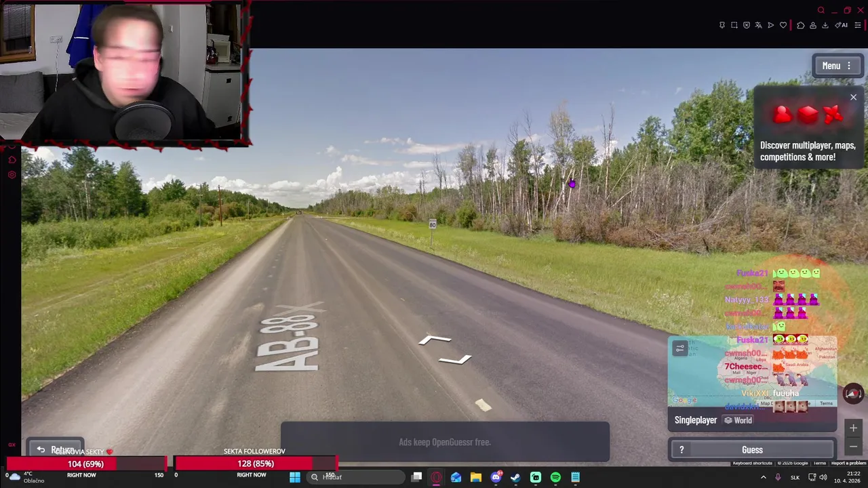The image size is (868, 488).
Task: Click the Return button
Action: (x=56, y=449)
